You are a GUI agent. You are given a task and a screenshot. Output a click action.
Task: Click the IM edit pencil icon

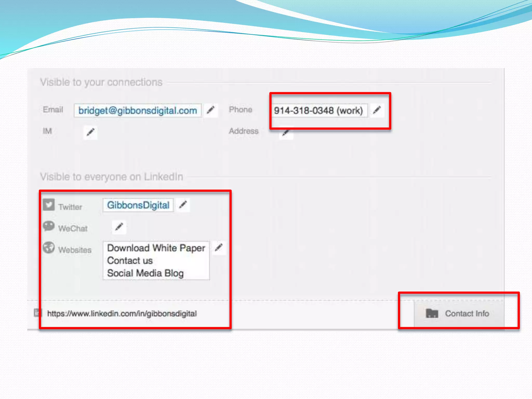point(90,132)
